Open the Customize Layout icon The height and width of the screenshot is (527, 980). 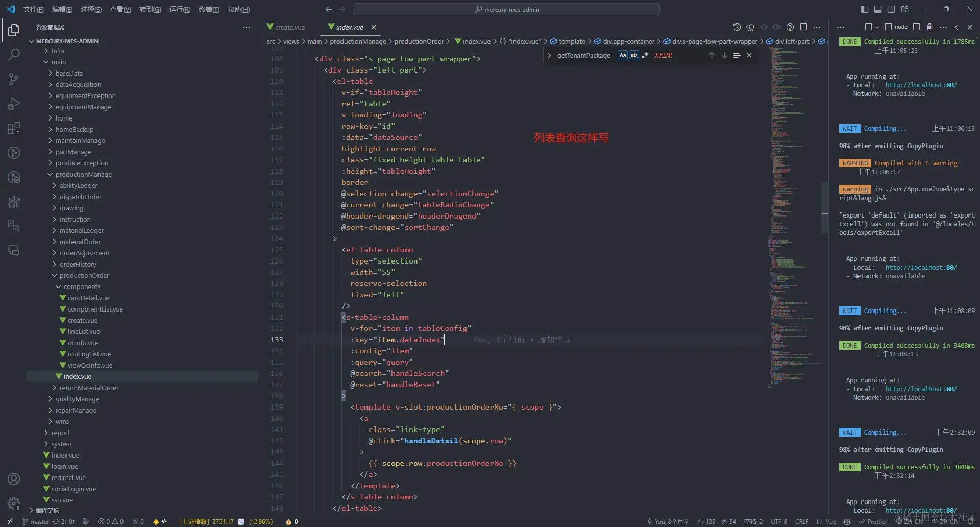[905, 9]
